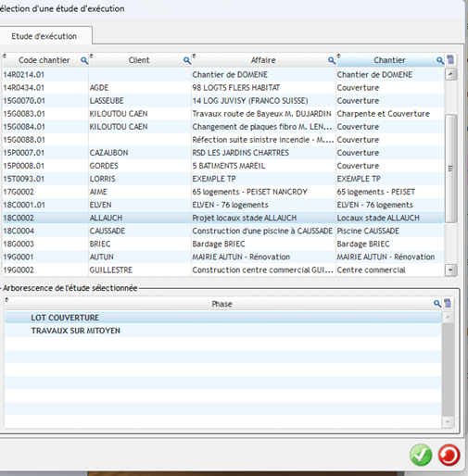Screen dimensions: 468x476
Task: Sort by the Chantier column header
Action: point(389,60)
